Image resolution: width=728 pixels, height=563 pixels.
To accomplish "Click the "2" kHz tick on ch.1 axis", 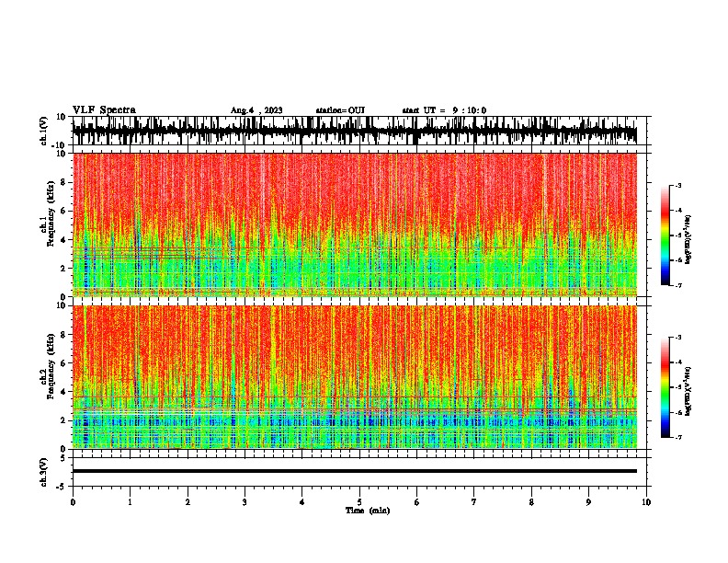I will pos(63,268).
